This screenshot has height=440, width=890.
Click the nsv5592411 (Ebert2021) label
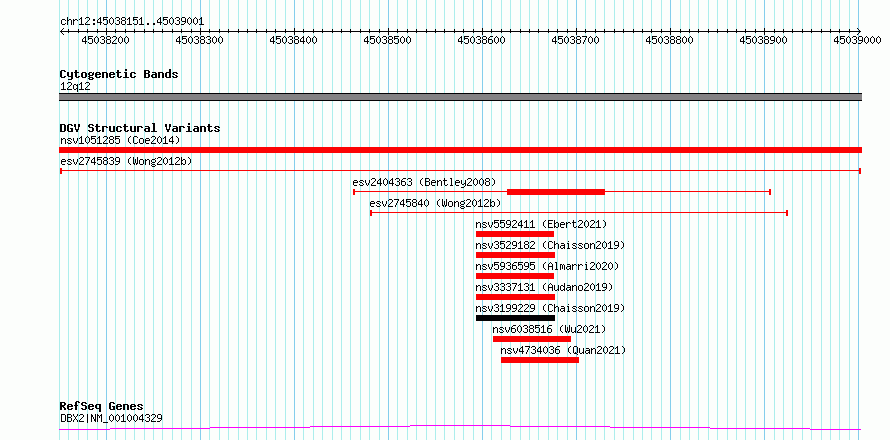click(x=541, y=224)
